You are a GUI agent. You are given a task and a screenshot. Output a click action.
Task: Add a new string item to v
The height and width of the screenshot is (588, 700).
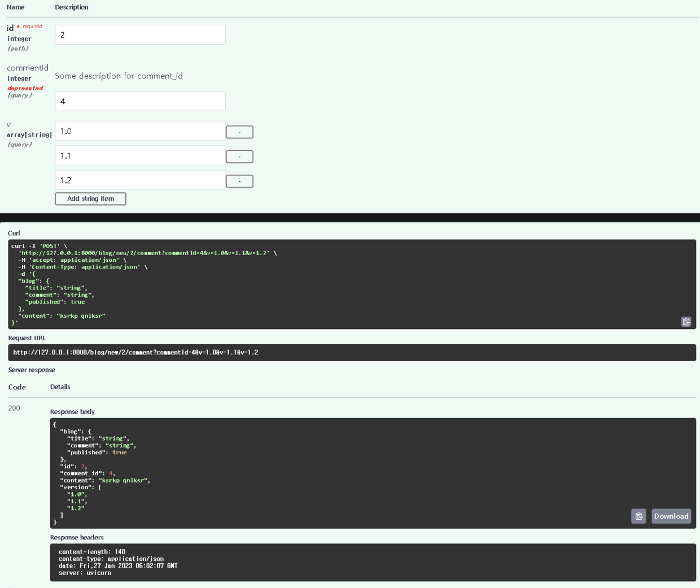point(90,199)
